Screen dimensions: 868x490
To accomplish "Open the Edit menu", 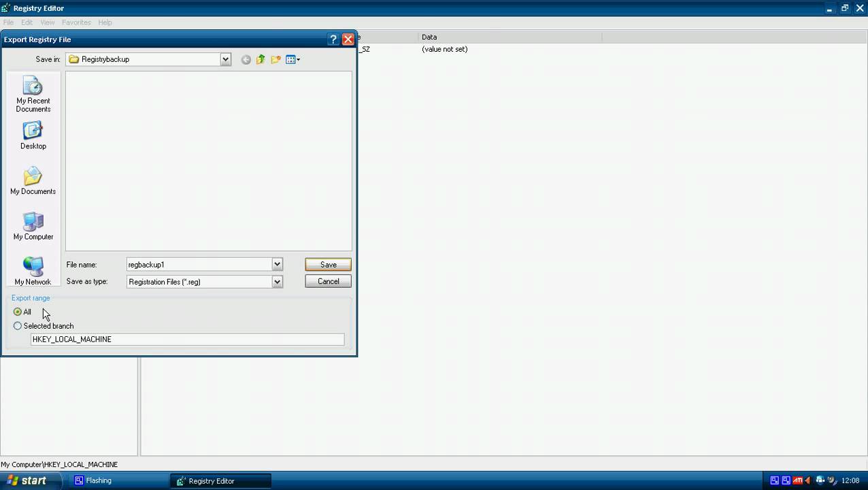I will point(27,22).
